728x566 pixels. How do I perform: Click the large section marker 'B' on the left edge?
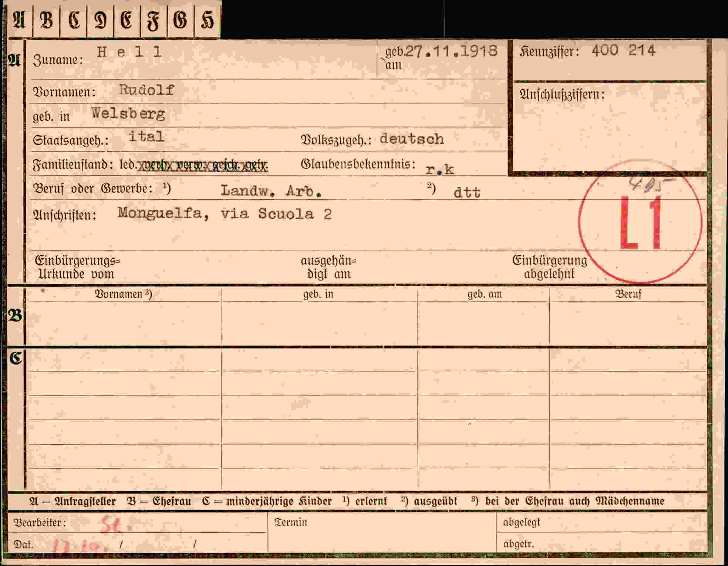click(x=15, y=315)
